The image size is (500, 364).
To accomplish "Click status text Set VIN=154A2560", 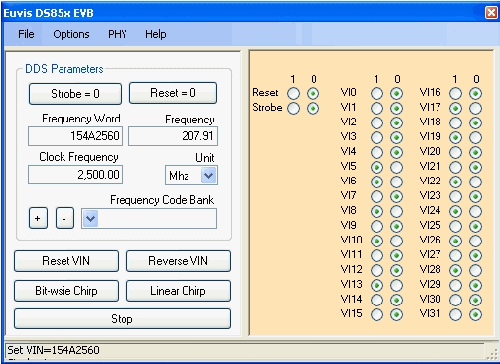I will point(53,350).
